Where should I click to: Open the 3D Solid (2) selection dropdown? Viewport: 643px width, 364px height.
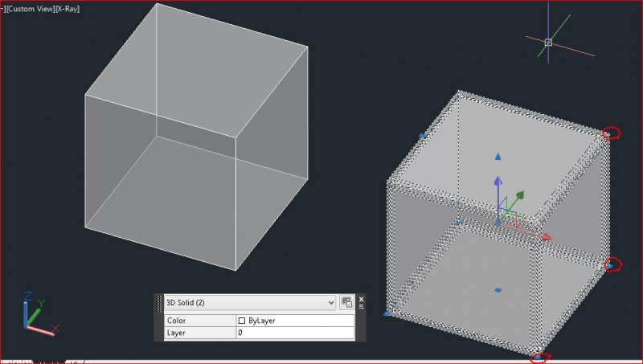point(250,302)
